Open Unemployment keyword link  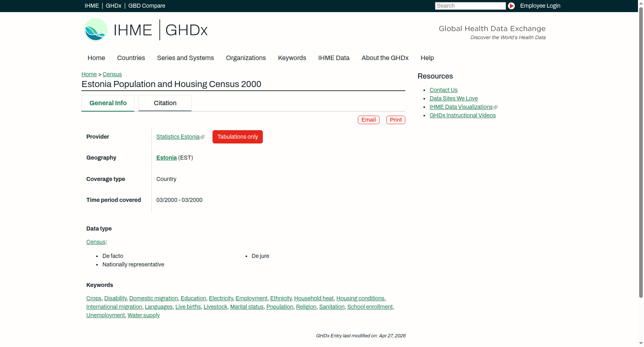(x=105, y=315)
